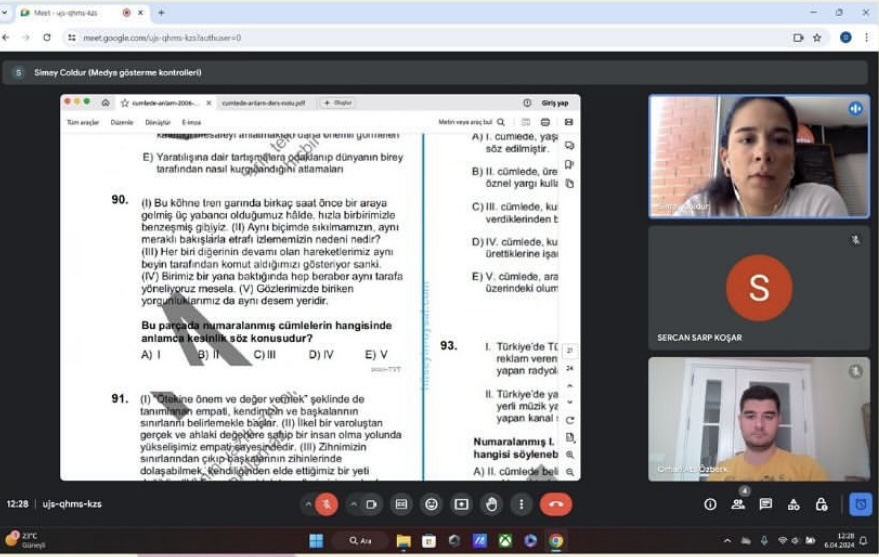
Task: Turn on closed captions
Action: [x=402, y=504]
